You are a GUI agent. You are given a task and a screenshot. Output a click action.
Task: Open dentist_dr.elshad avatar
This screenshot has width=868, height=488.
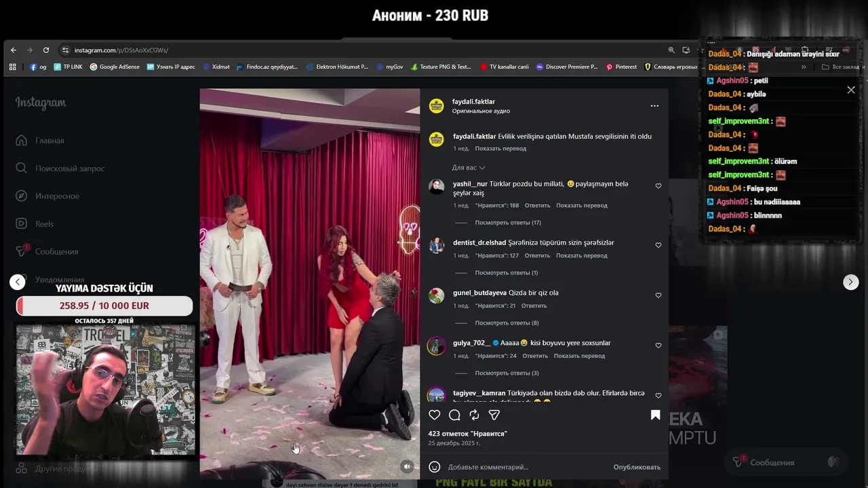[x=437, y=245]
